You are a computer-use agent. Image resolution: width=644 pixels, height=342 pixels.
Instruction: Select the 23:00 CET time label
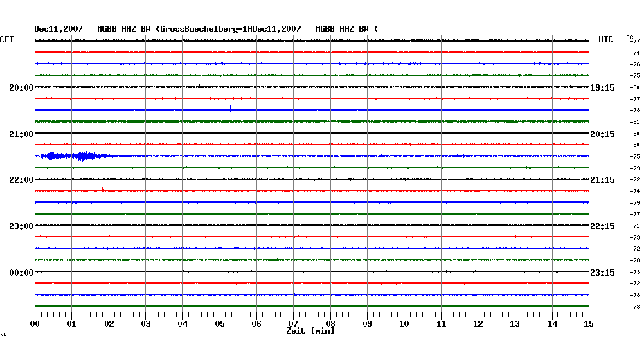[21, 226]
